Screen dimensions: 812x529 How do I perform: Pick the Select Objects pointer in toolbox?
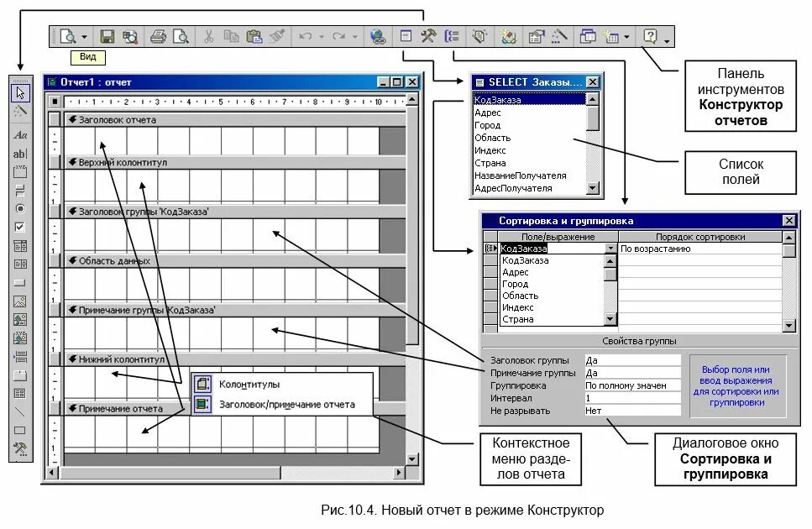click(20, 93)
